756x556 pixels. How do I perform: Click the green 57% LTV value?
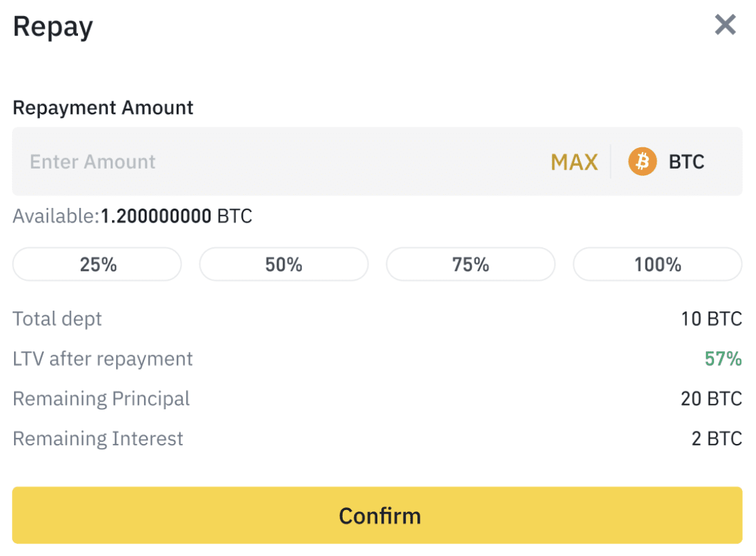pos(723,359)
